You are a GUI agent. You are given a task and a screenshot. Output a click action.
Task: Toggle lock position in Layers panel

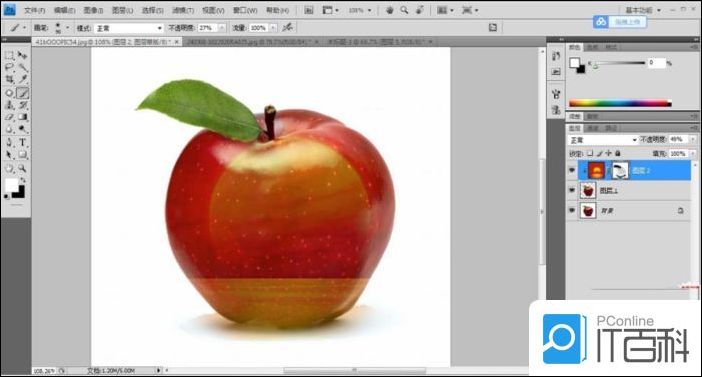608,154
